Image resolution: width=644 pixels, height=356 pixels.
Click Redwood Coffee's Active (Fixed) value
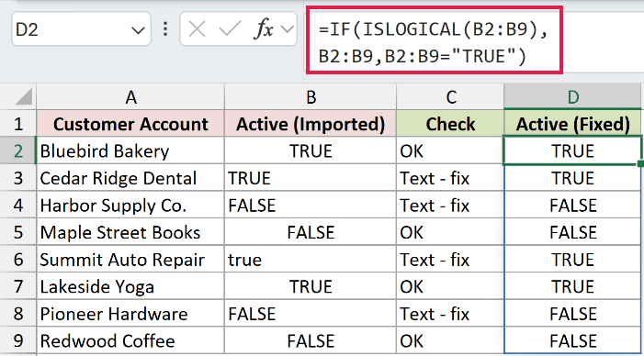(x=572, y=340)
